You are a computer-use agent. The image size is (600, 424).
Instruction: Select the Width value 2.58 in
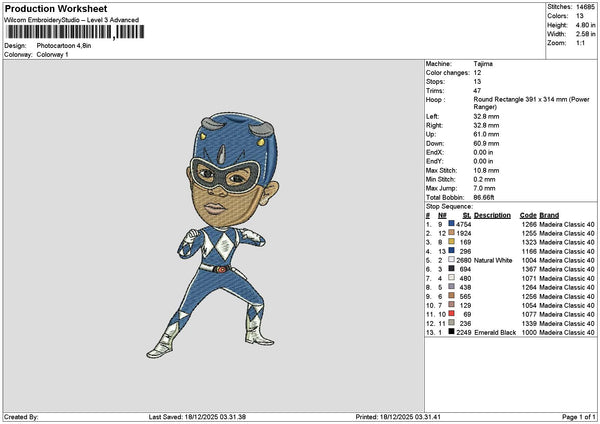point(585,34)
